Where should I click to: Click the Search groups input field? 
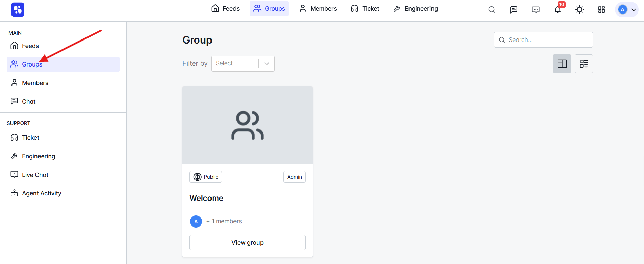coord(543,40)
